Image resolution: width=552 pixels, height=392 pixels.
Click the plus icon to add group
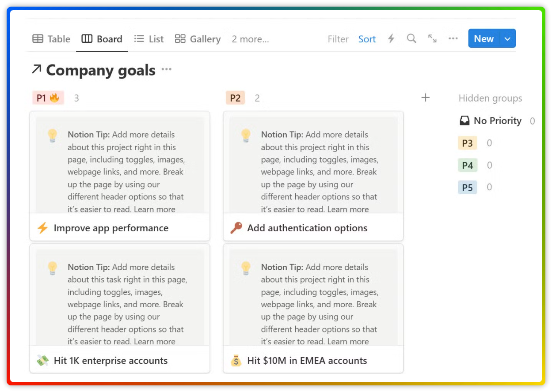coord(425,98)
